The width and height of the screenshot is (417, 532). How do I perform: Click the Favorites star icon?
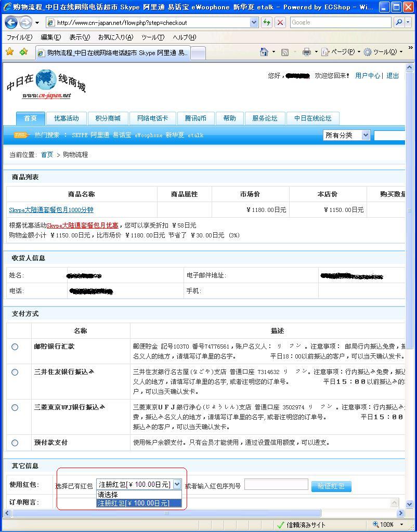click(9, 52)
